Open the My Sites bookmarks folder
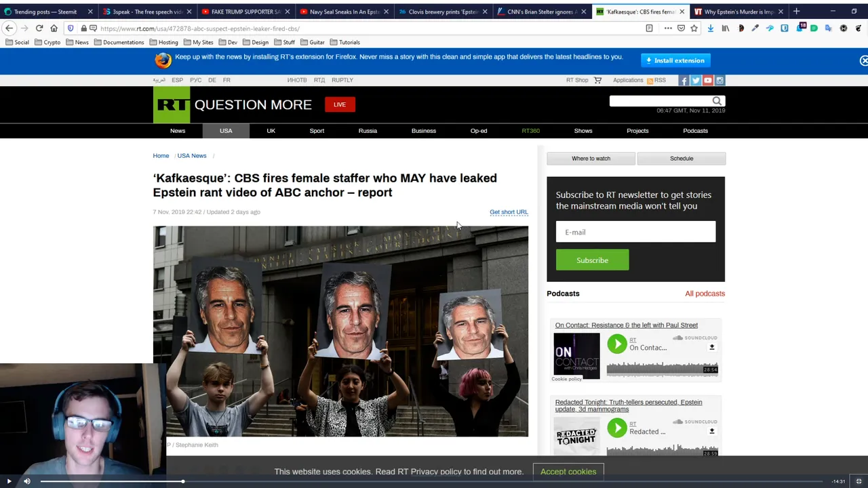This screenshot has width=868, height=488. click(198, 42)
